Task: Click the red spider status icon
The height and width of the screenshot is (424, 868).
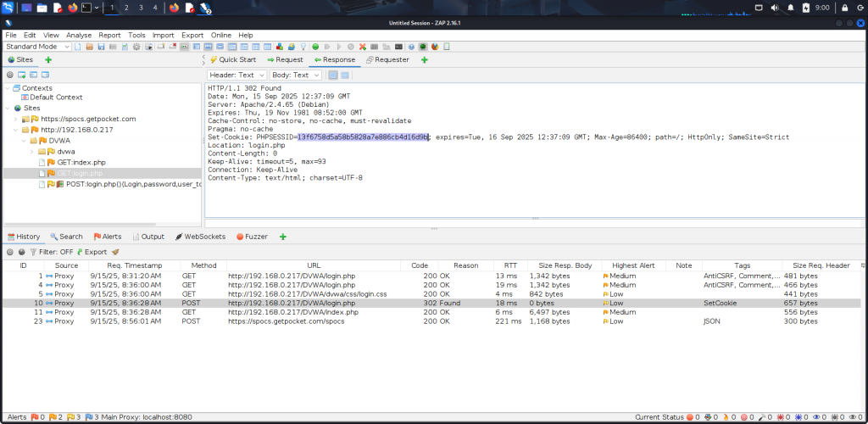Action: 780,417
